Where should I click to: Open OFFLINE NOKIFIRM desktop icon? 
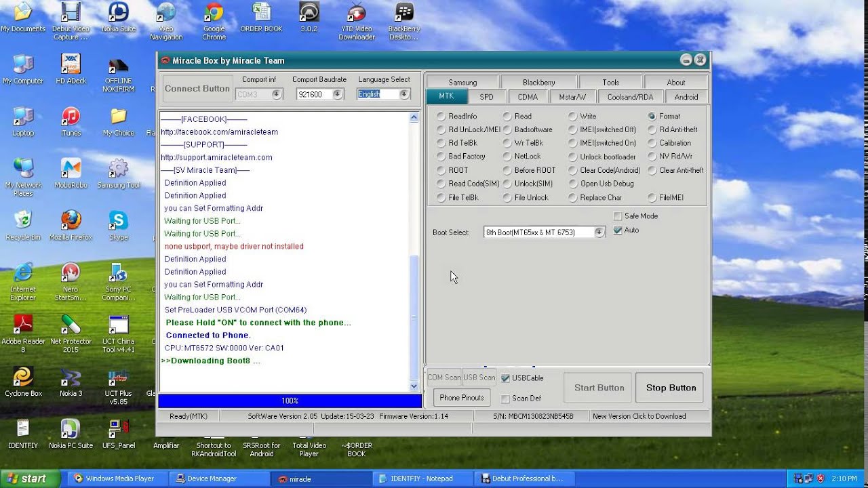point(118,75)
